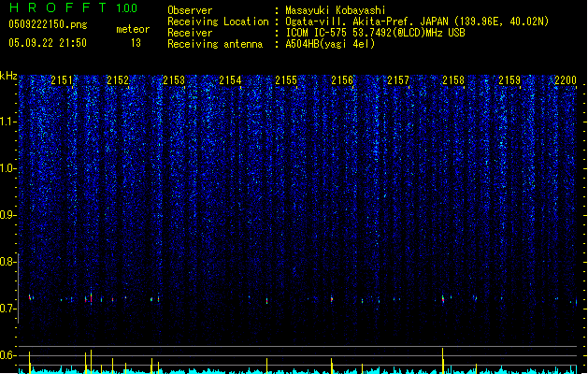Click the 0.8 frequency axis label
Screen dimensions: 588x374
click(x=8, y=262)
